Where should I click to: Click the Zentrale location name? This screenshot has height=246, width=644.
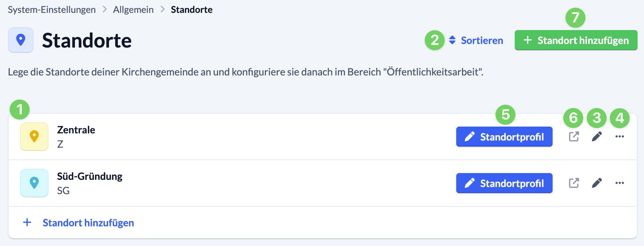tap(76, 130)
